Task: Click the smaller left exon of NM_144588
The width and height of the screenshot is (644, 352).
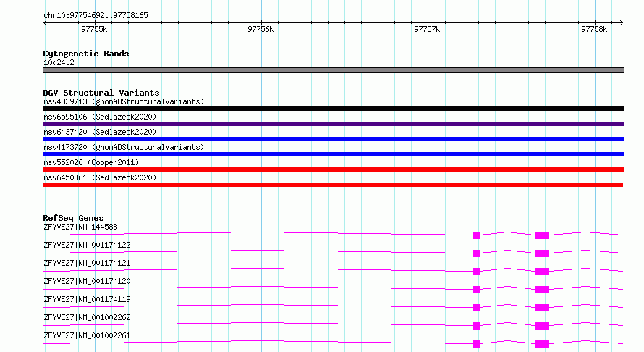Action: 476,235
